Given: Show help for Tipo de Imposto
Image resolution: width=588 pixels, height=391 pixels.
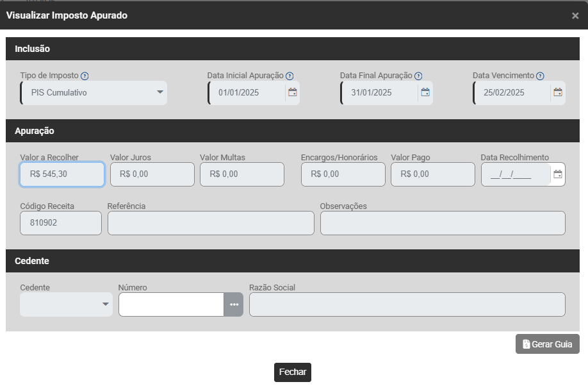Looking at the screenshot, I should click(x=85, y=76).
